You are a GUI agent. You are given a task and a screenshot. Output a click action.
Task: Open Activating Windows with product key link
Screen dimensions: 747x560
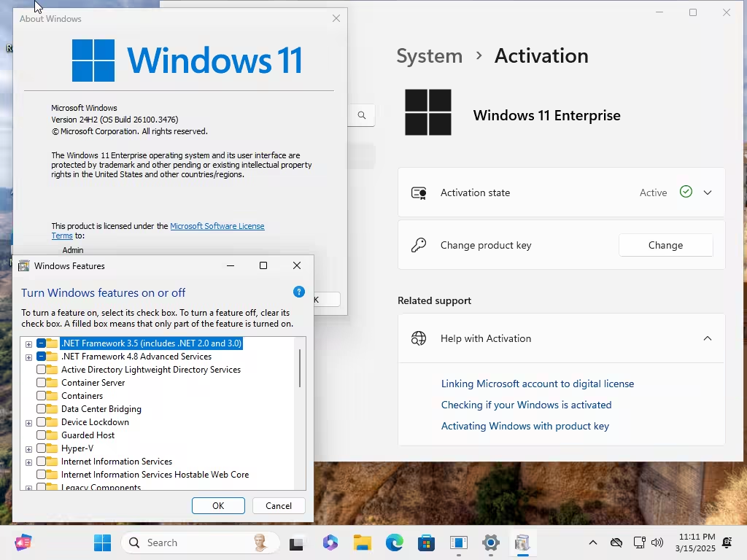coord(525,426)
